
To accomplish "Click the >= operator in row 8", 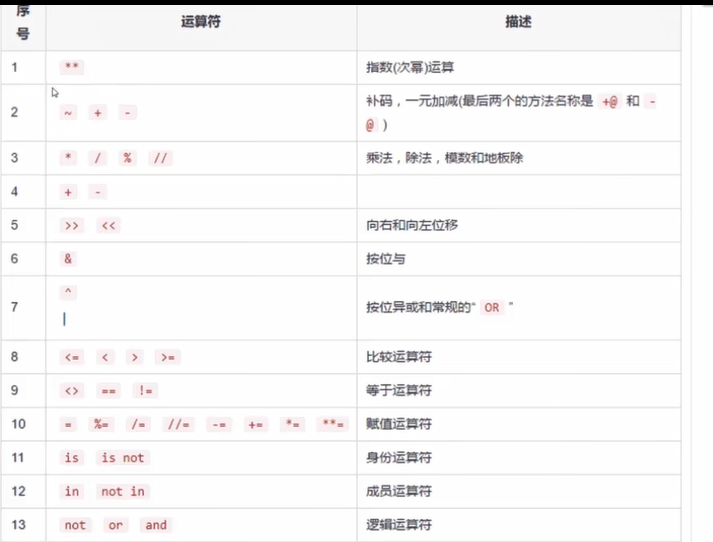I will [x=167, y=357].
